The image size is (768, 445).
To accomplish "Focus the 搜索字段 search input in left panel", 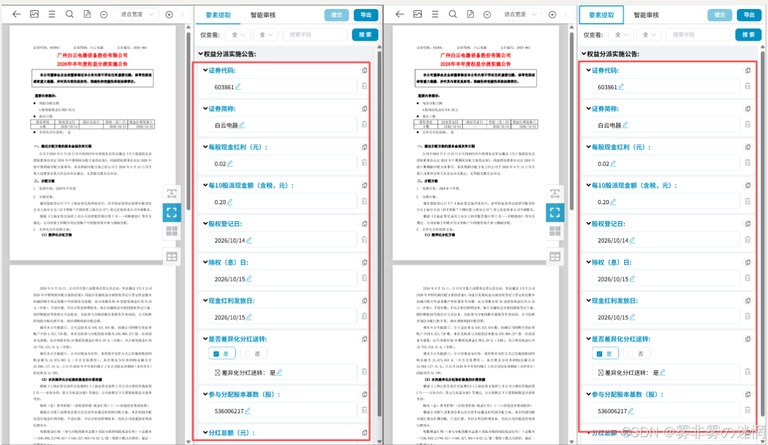I will (x=315, y=35).
